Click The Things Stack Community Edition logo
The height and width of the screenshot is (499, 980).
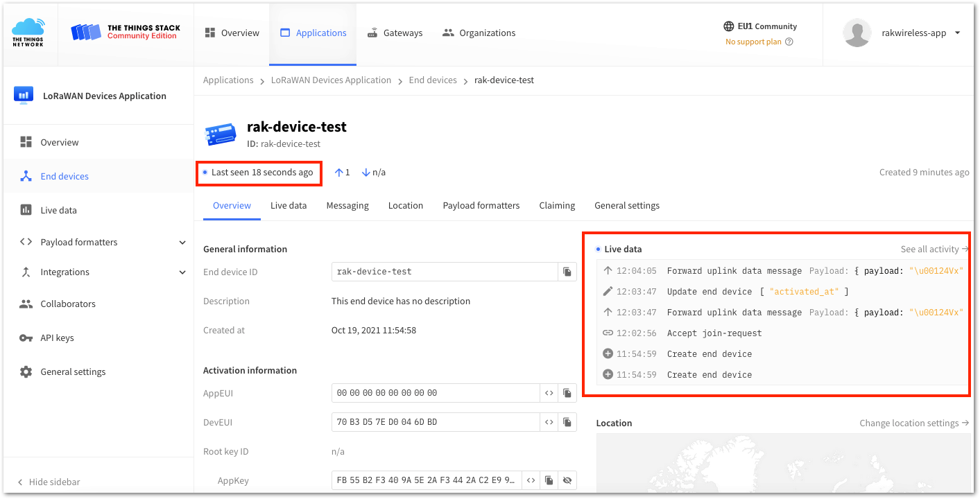pos(126,33)
